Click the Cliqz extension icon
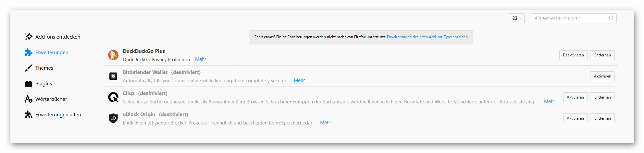Viewport: 644px width, 153px height. [113, 97]
